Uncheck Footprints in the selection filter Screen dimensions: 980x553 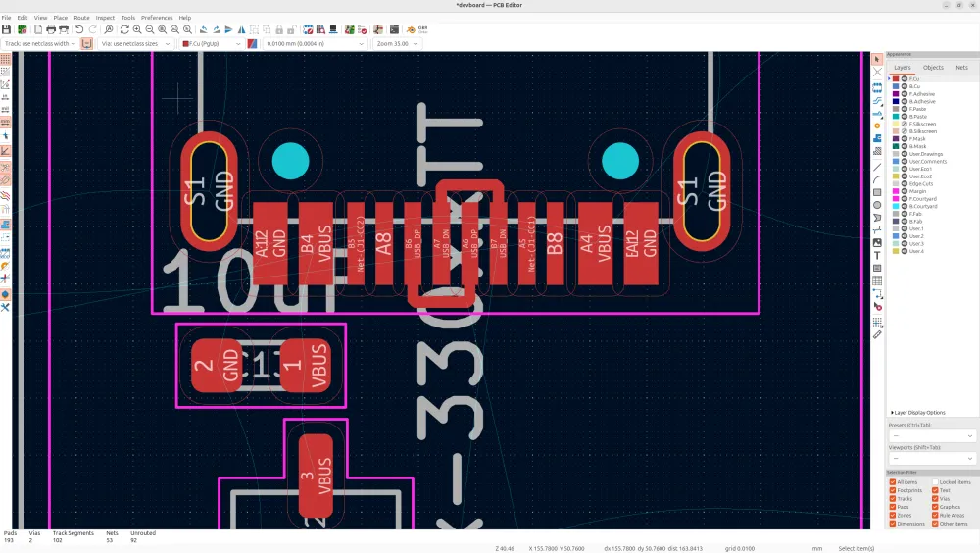[893, 490]
